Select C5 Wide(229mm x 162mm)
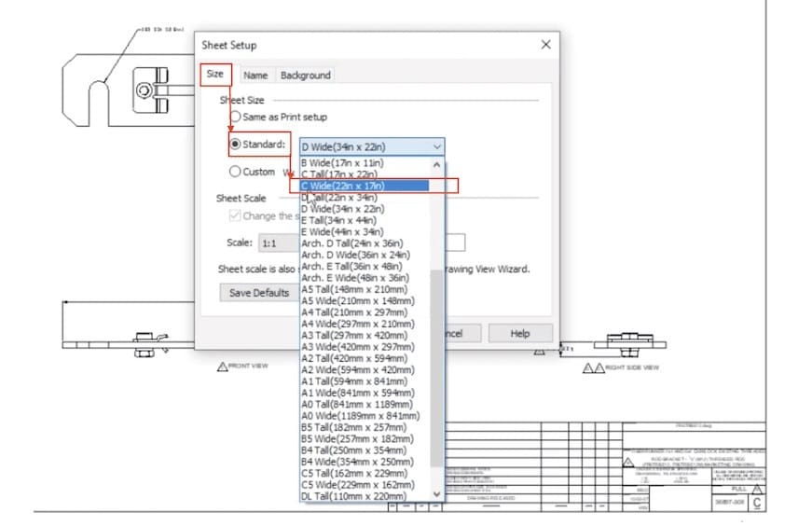812x526 pixels. click(365, 485)
